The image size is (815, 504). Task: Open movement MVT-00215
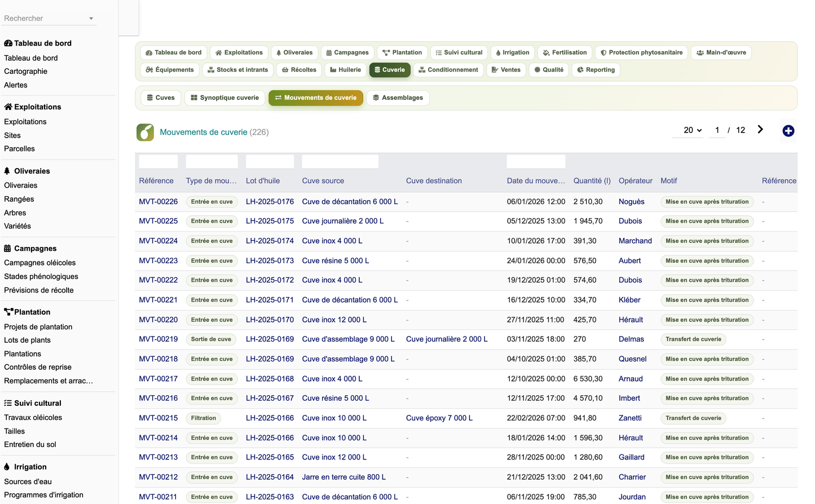[158, 418]
